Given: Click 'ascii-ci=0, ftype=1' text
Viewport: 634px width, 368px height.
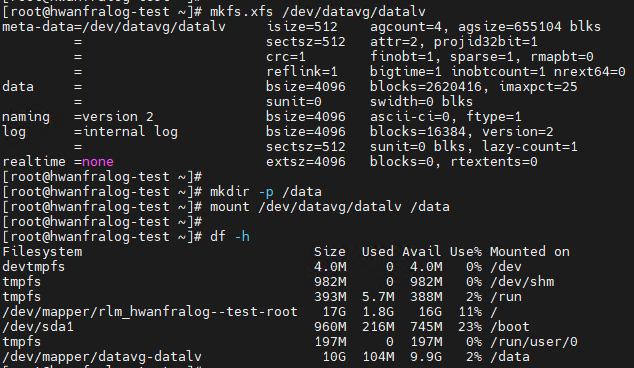Looking at the screenshot, I should [x=446, y=117].
